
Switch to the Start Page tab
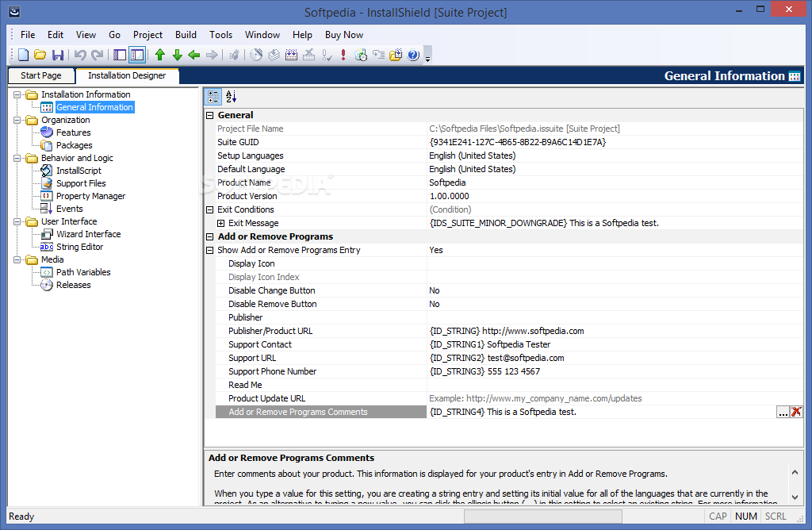point(41,75)
